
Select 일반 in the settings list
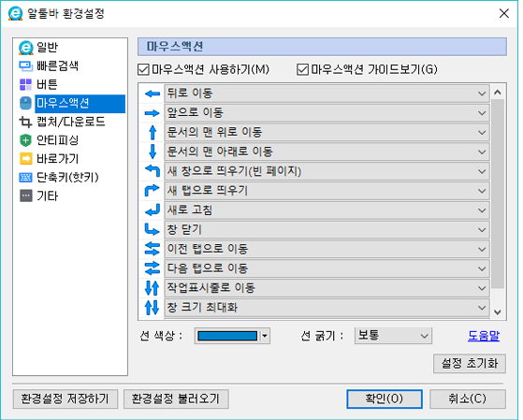pyautogui.click(x=47, y=48)
